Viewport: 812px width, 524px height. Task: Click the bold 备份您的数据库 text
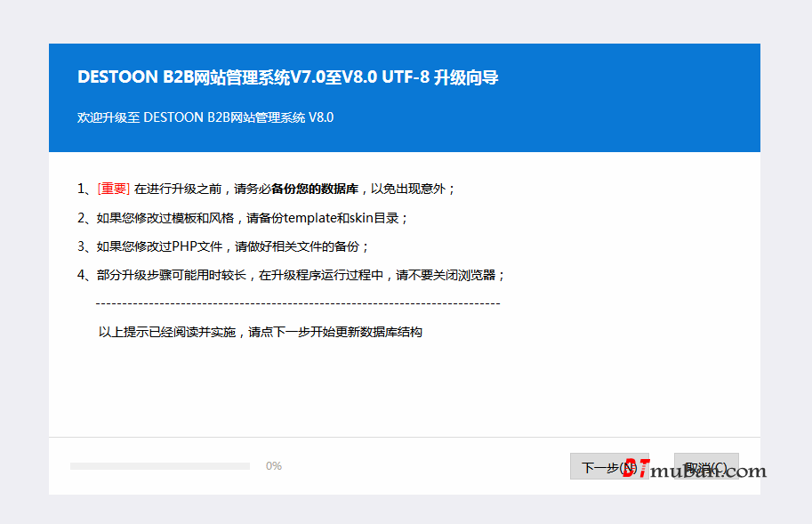pyautogui.click(x=314, y=189)
